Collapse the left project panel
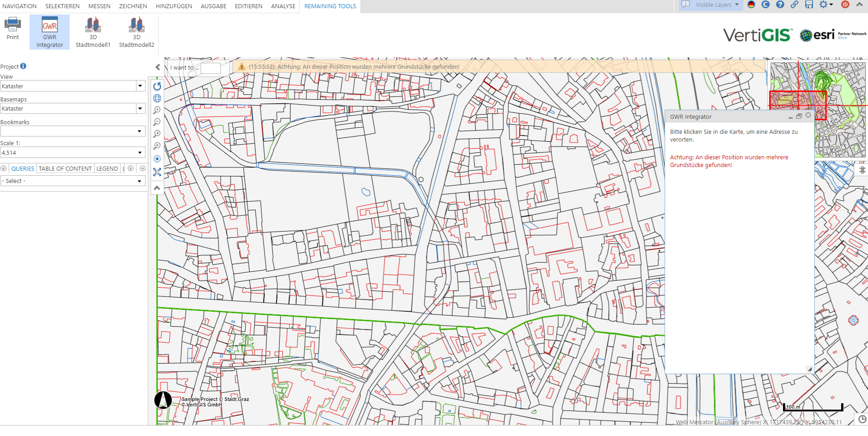Image resolution: width=868 pixels, height=436 pixels. coord(157,67)
